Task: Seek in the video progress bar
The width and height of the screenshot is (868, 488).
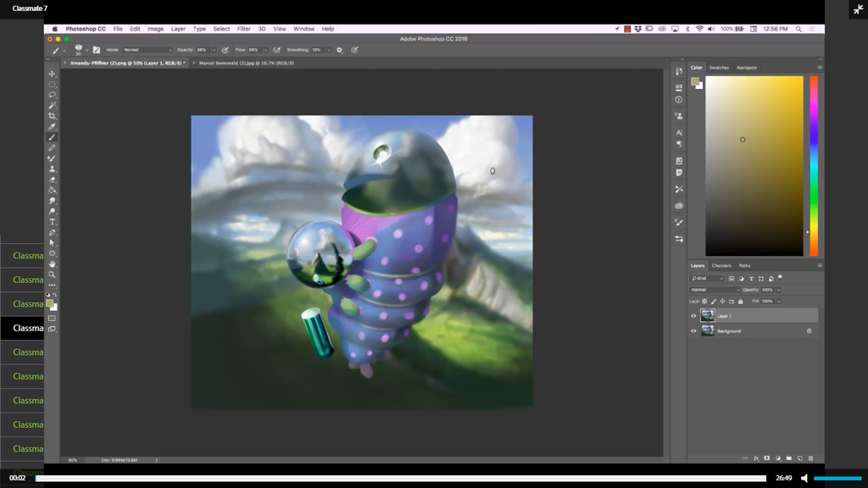Action: [x=401, y=478]
